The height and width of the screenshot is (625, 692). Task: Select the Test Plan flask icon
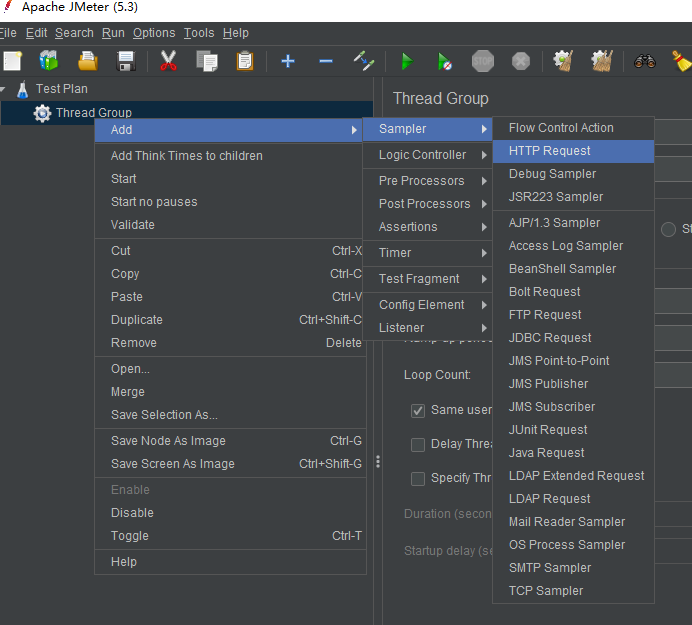tap(23, 89)
